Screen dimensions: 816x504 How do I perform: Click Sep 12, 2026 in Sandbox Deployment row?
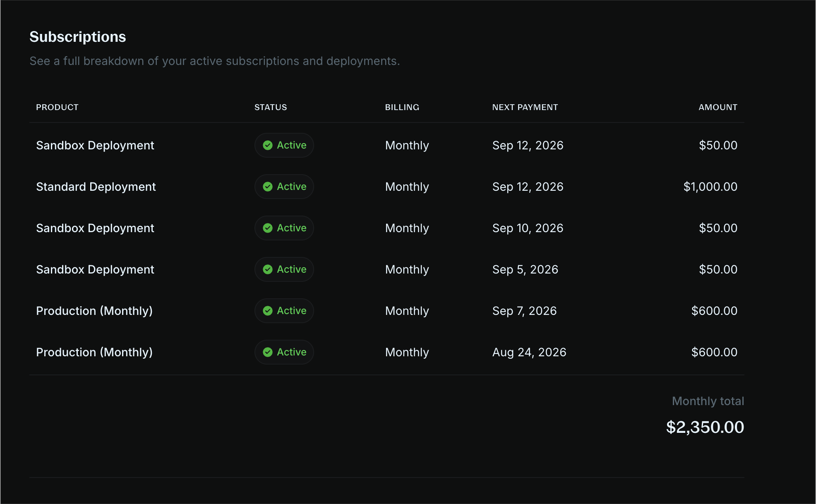[528, 145]
